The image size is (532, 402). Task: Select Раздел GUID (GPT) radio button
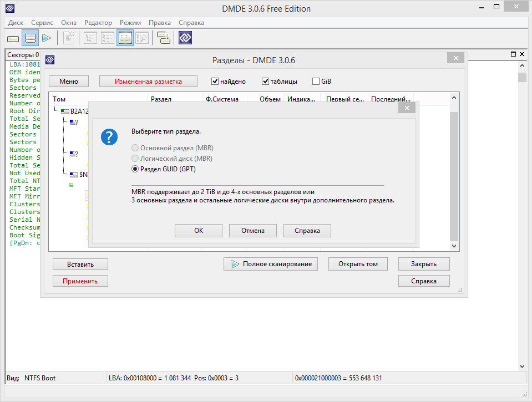coord(135,169)
